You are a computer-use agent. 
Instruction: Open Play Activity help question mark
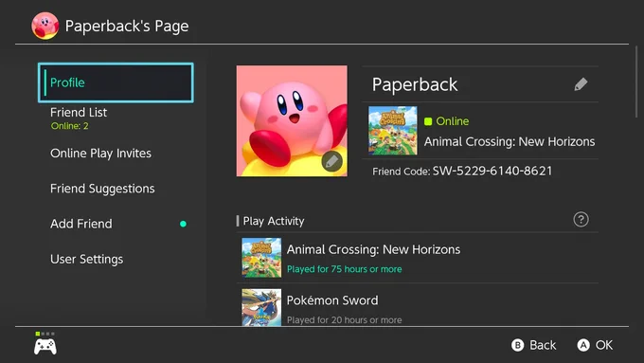tap(581, 220)
